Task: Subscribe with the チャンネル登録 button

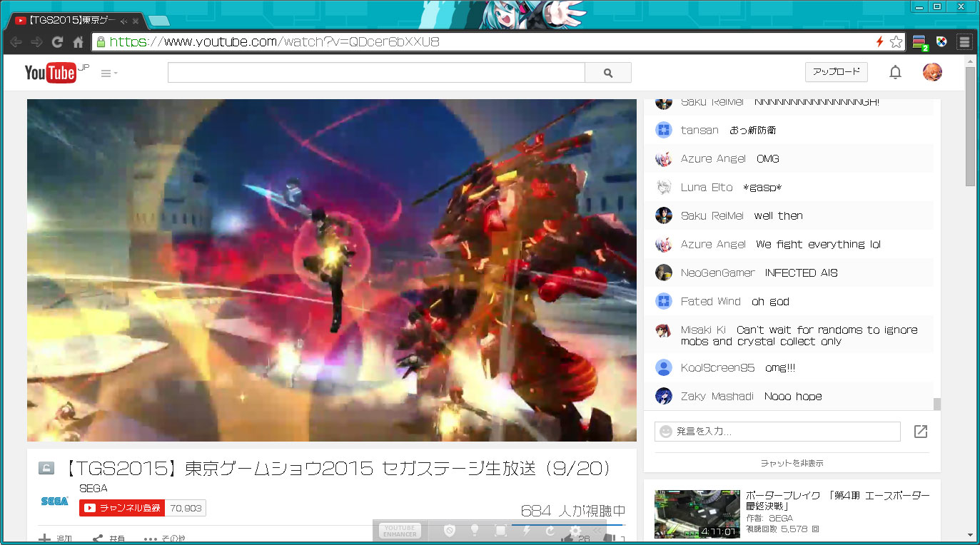Action: 122,508
